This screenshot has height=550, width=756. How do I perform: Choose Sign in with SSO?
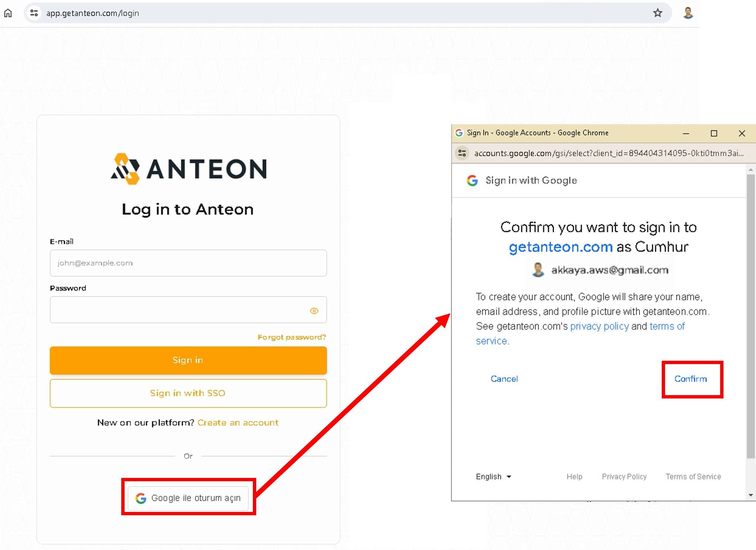(x=188, y=393)
